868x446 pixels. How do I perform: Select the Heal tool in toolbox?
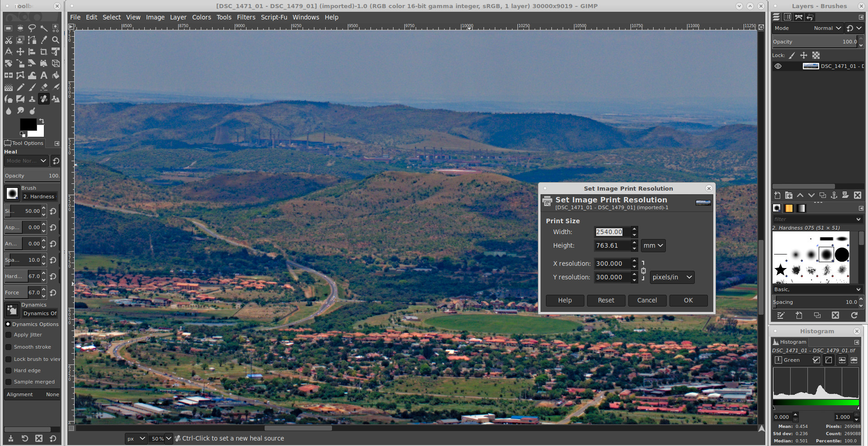[44, 99]
